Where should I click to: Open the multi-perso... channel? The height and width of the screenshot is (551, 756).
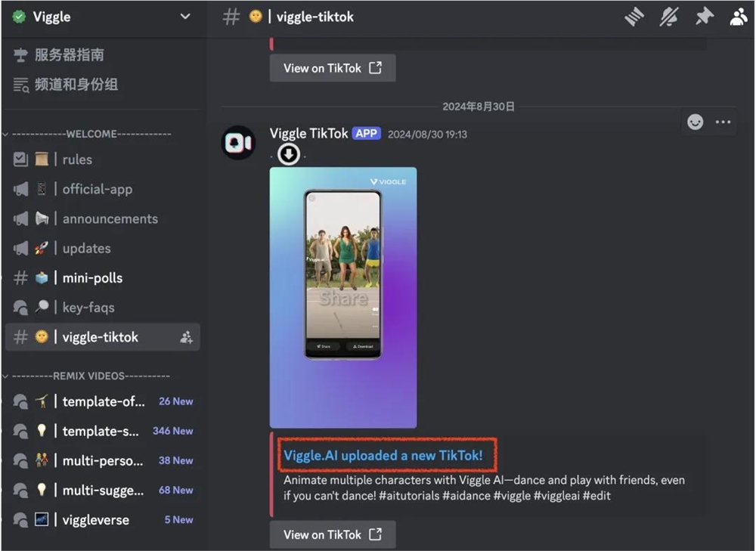pyautogui.click(x=102, y=460)
